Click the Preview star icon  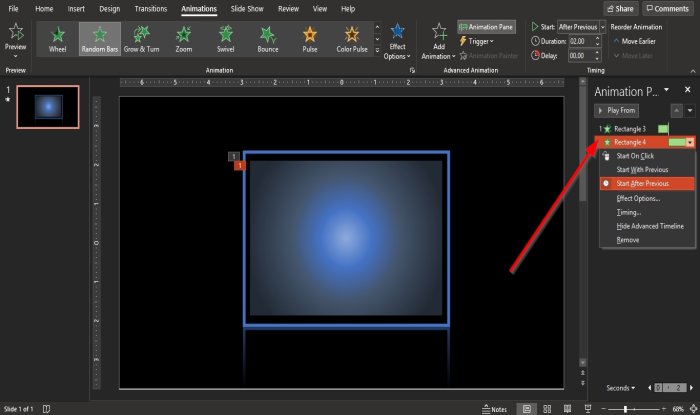pyautogui.click(x=16, y=32)
